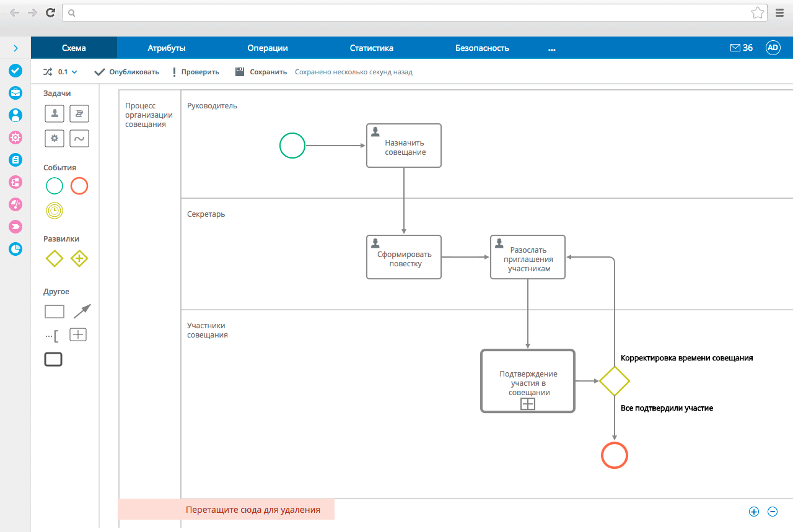Open the version 0.1 dropdown
Image resolution: width=793 pixels, height=532 pixels.
tap(67, 72)
